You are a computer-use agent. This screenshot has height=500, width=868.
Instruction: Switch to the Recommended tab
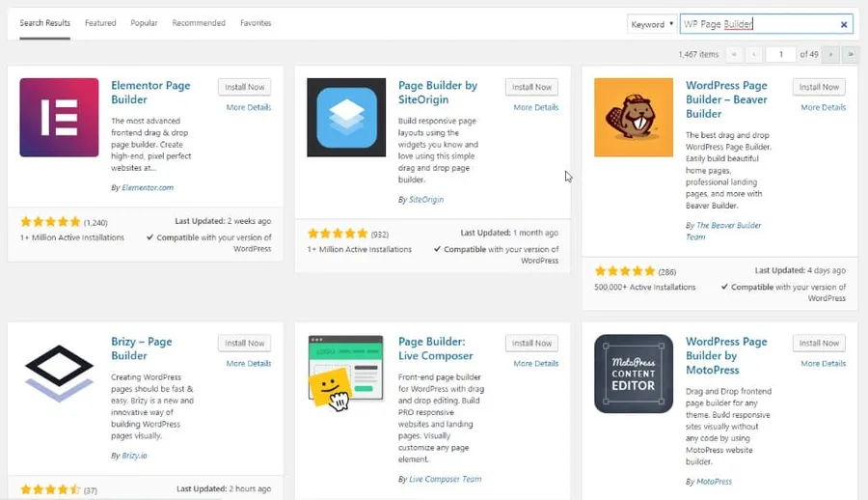pos(199,23)
